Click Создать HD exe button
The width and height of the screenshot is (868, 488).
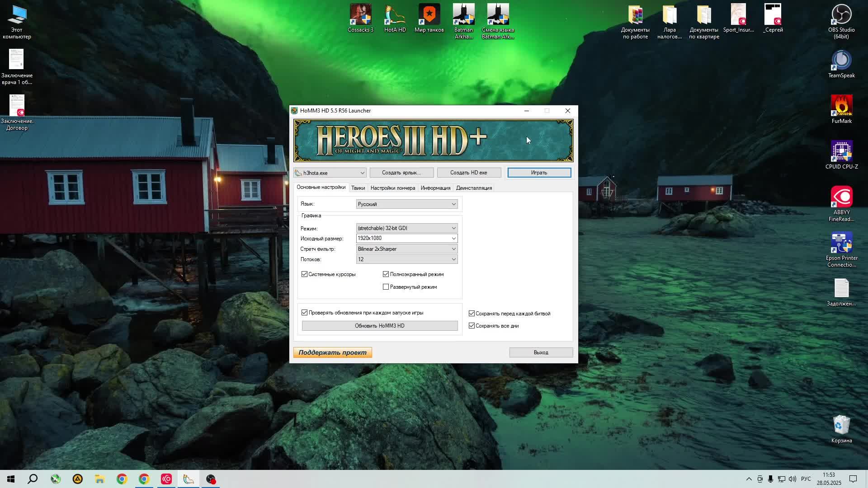469,173
